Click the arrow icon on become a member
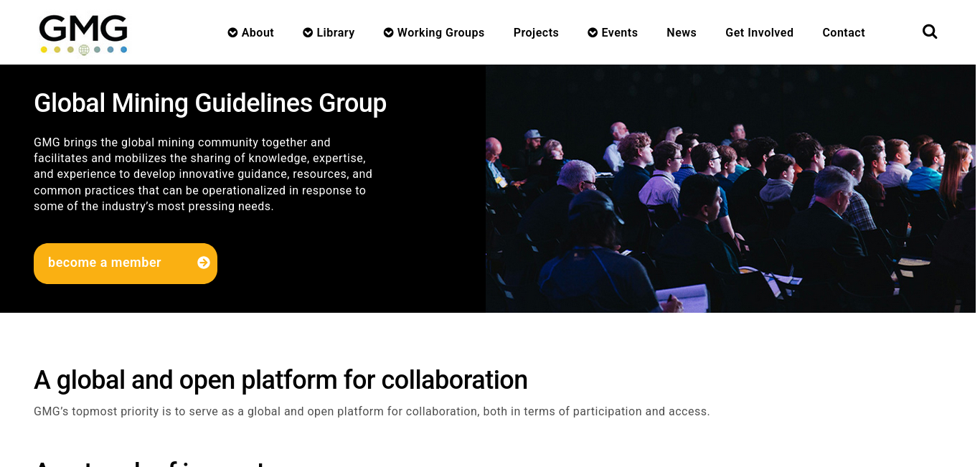This screenshot has height=467, width=980. pyautogui.click(x=204, y=263)
